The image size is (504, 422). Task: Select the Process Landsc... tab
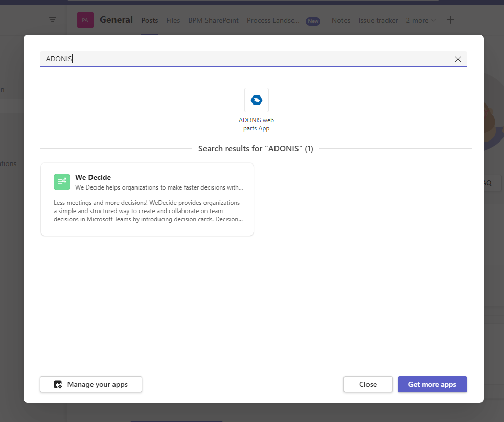tap(273, 20)
